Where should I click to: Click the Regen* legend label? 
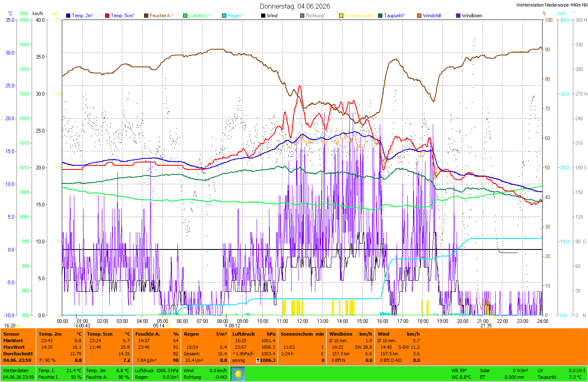236,16
